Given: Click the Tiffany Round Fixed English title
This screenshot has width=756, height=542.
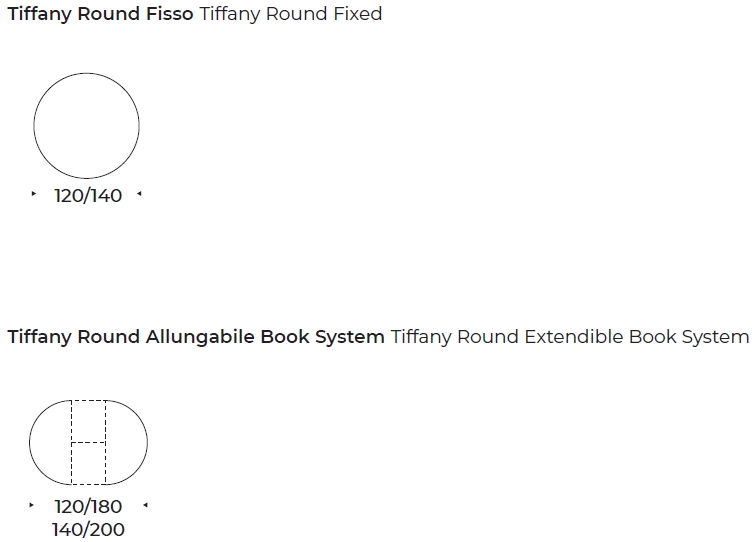Looking at the screenshot, I should (291, 14).
